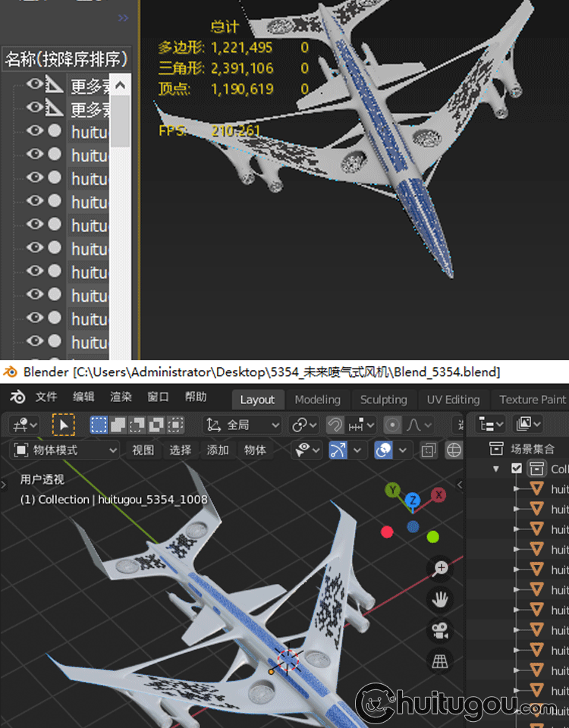This screenshot has height=728, width=569.
Task: Switch perspective/orthographic with grid icon
Action: click(441, 660)
